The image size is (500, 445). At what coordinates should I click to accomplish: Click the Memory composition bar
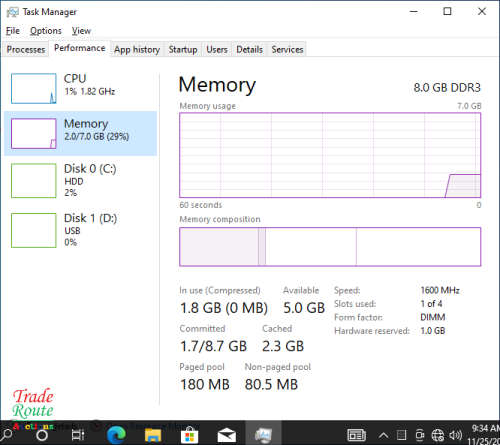click(x=330, y=247)
